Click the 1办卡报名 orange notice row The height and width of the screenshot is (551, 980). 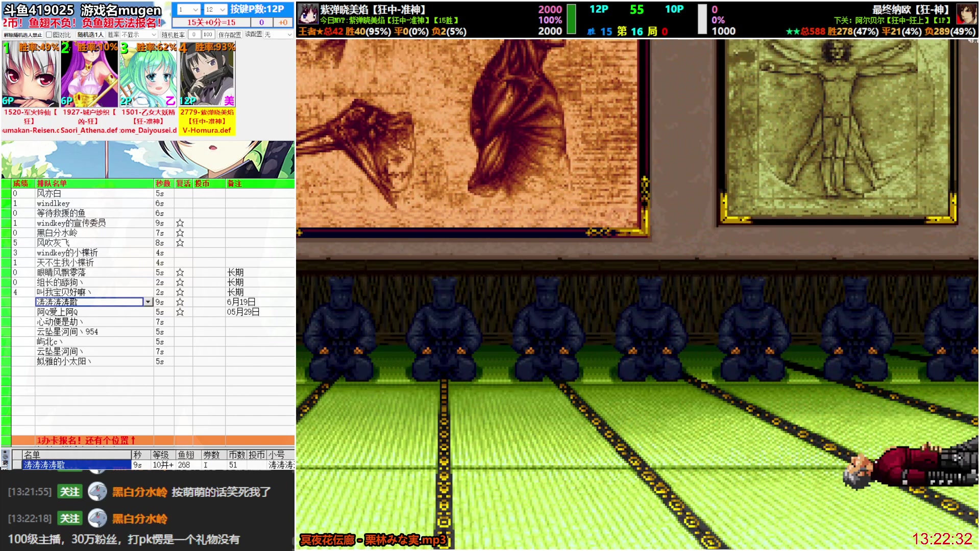pyautogui.click(x=153, y=440)
